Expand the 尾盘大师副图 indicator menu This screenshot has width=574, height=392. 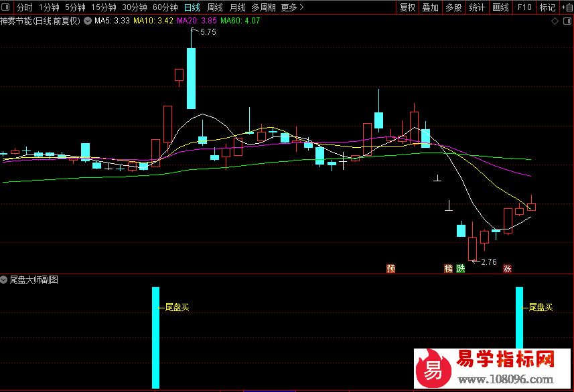3,280
